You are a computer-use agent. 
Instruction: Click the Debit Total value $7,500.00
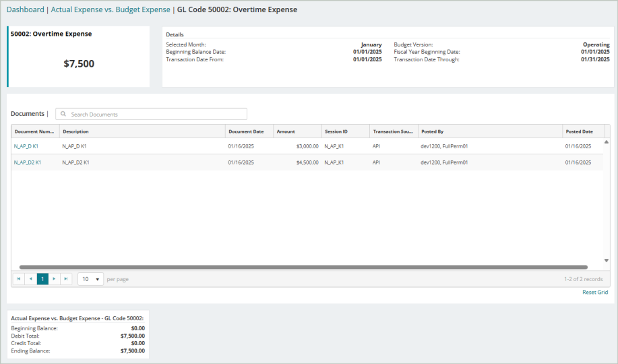coord(133,336)
